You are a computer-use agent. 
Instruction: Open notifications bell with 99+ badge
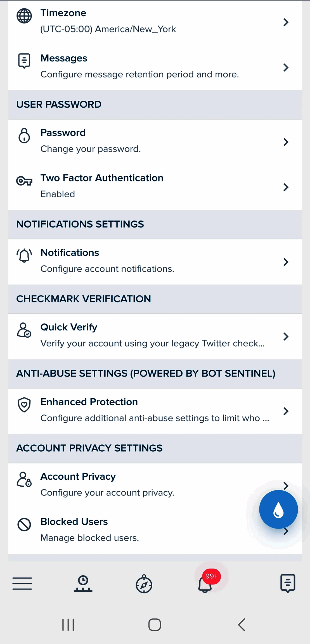[205, 584]
